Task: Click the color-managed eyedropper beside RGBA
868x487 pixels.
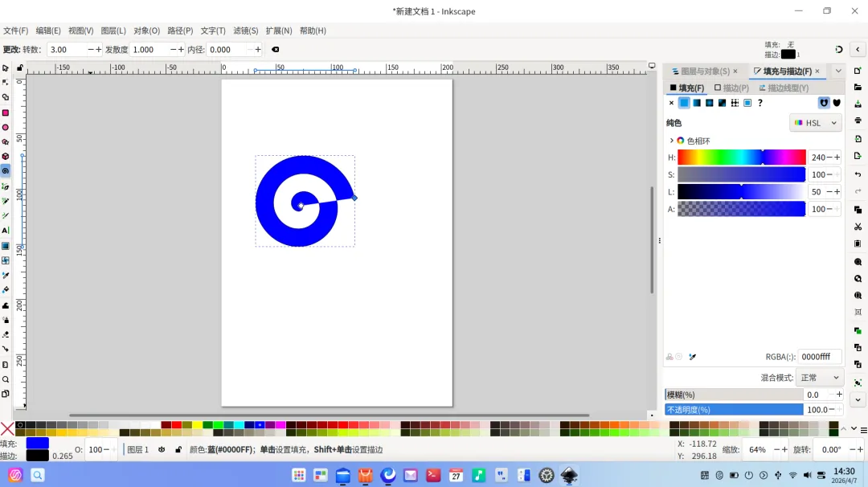Action: click(x=693, y=357)
